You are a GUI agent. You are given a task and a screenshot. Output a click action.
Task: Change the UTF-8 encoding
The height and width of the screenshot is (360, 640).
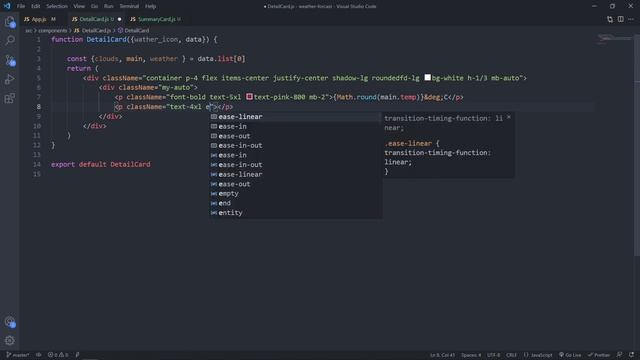tap(493, 355)
